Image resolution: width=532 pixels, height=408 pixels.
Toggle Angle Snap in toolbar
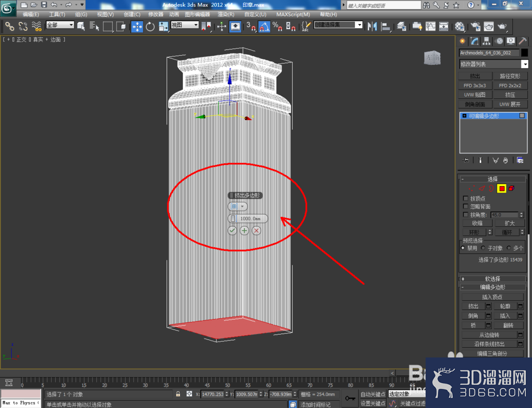[x=264, y=26]
